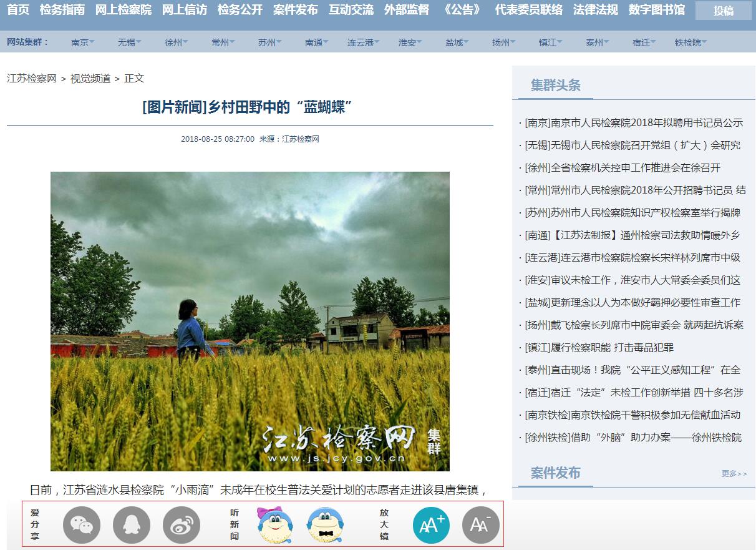756x550 pixels.
Task: Decrease font size with AA- button
Action: (x=481, y=525)
